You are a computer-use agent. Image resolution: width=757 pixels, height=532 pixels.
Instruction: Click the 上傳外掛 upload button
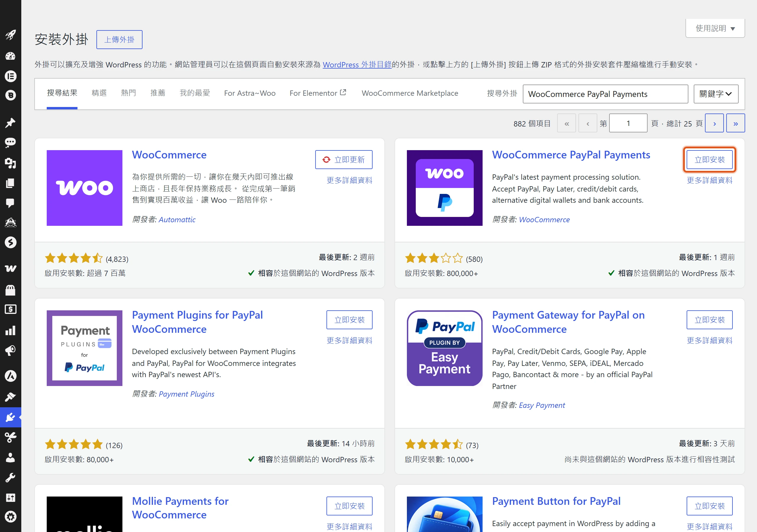[x=119, y=40]
